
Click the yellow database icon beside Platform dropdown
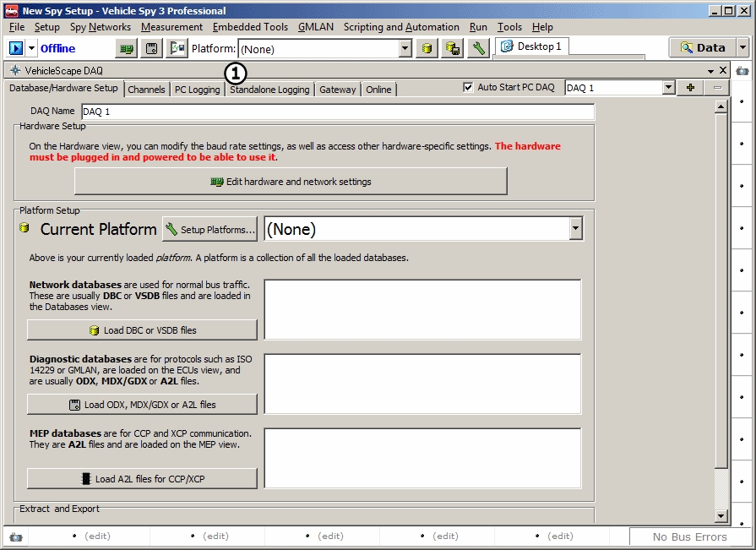pyautogui.click(x=428, y=48)
